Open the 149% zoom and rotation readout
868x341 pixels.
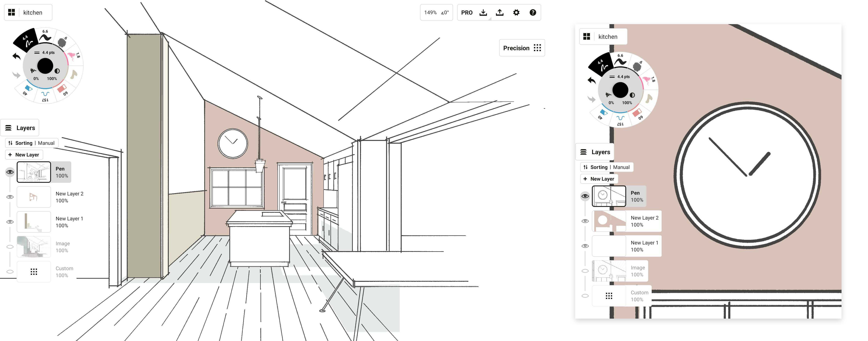pyautogui.click(x=436, y=12)
